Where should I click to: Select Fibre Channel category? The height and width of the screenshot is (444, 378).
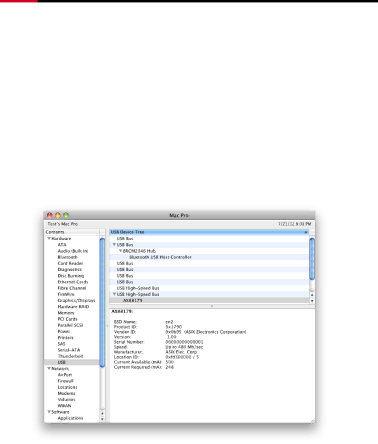[72, 288]
